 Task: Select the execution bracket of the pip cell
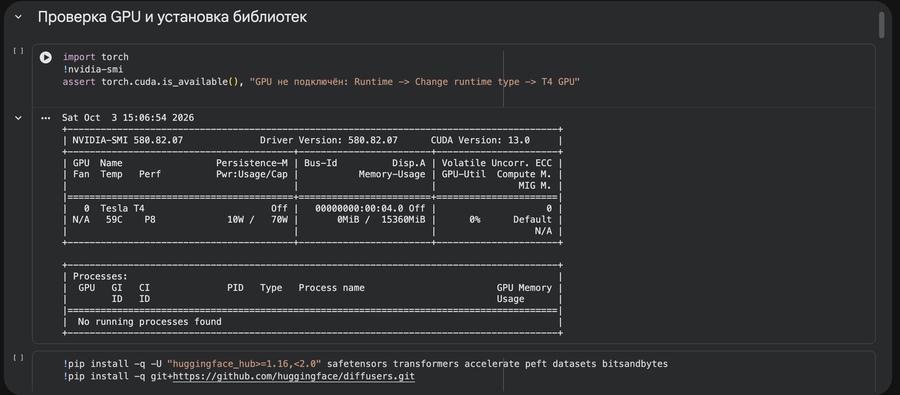pos(18,358)
